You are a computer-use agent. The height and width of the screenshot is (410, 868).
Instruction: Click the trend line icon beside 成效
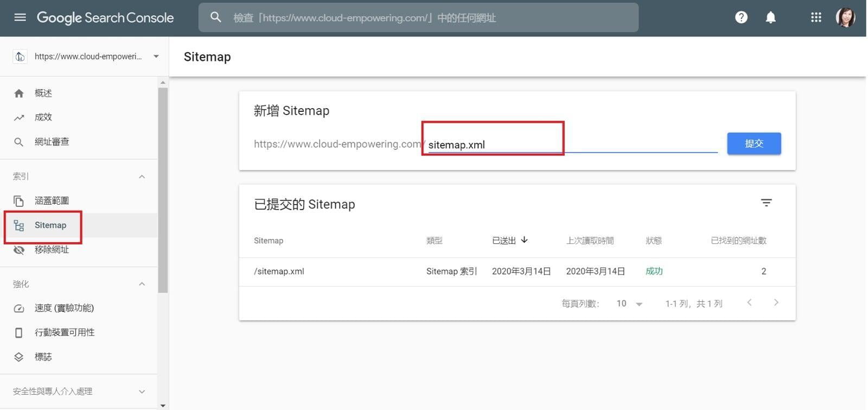(19, 117)
